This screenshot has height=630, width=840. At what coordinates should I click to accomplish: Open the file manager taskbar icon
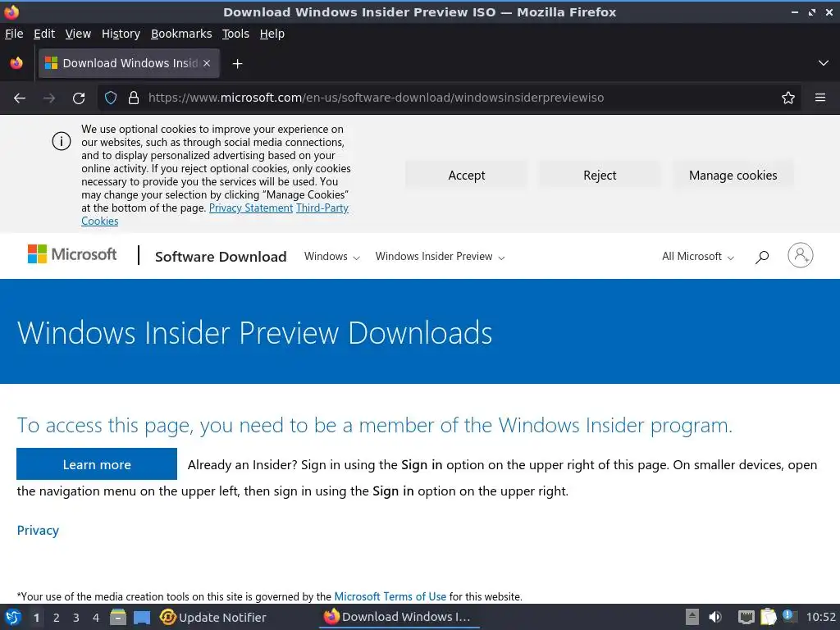pyautogui.click(x=118, y=617)
